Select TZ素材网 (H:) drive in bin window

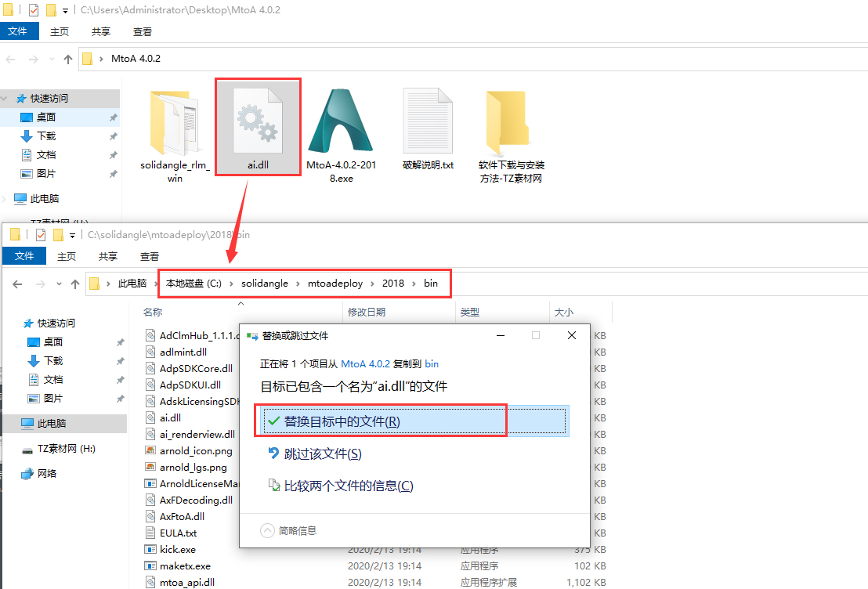tap(65, 449)
